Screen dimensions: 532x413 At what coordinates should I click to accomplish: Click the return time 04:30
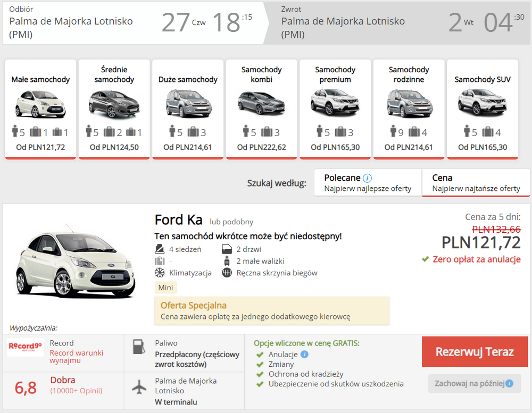click(x=504, y=22)
